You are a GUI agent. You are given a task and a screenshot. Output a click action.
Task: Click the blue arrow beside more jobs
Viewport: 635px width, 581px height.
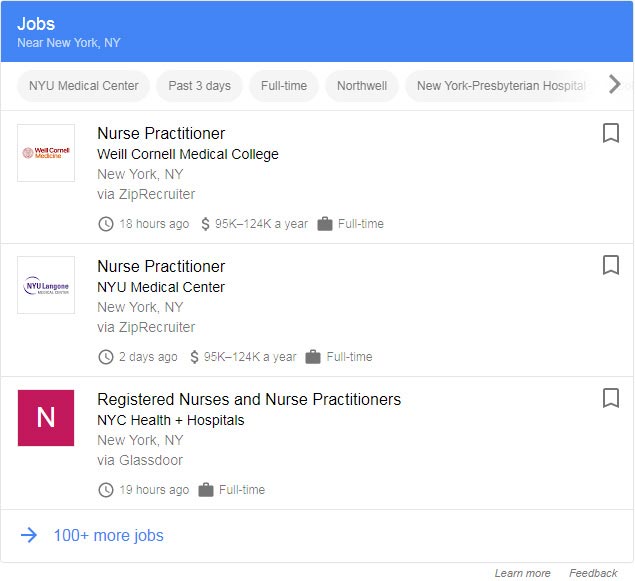(29, 536)
